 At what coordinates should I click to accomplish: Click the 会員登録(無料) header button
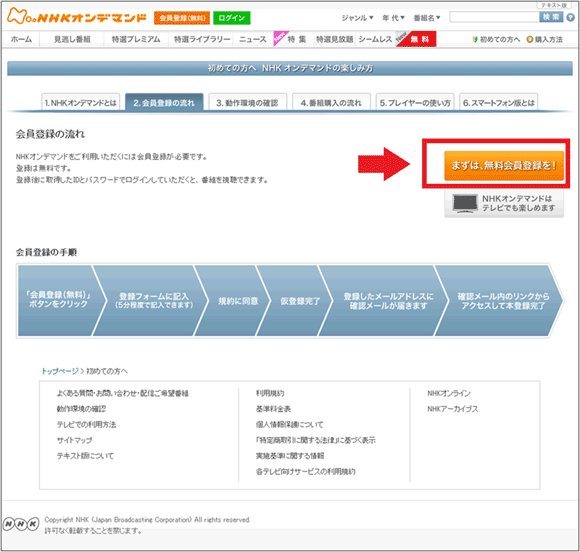(182, 18)
